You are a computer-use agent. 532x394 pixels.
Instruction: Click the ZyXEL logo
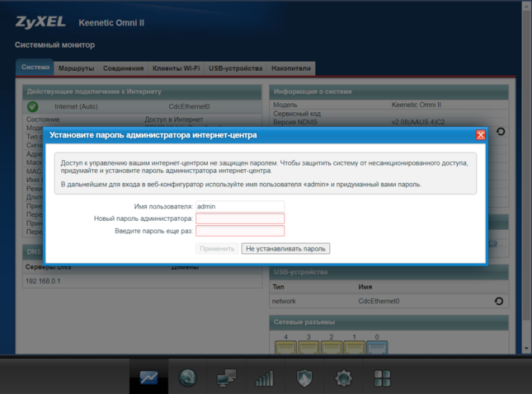pos(40,22)
